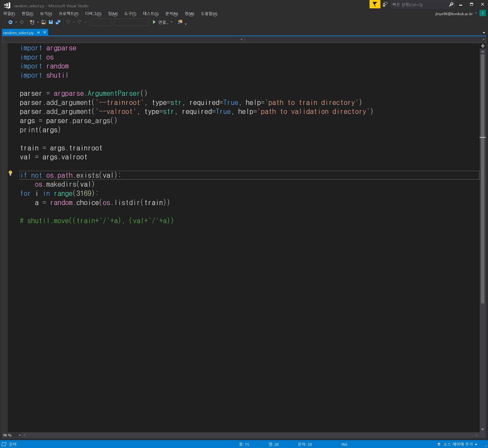Click the Save All icon

pyautogui.click(x=58, y=22)
